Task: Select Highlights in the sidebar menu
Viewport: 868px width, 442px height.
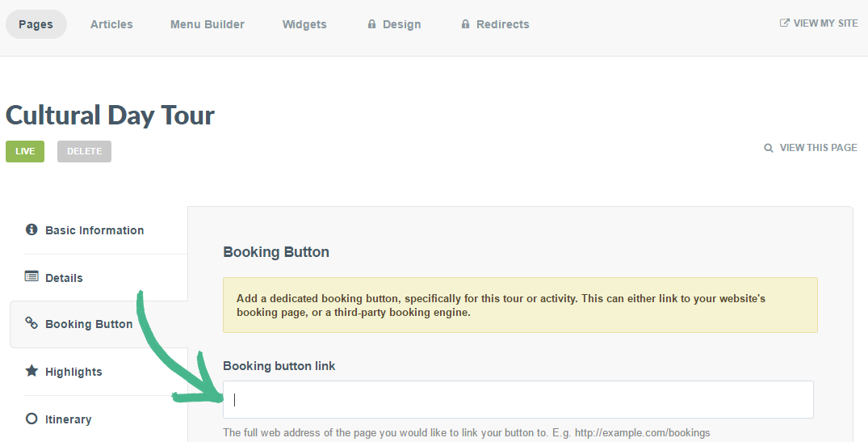Action: pyautogui.click(x=73, y=372)
